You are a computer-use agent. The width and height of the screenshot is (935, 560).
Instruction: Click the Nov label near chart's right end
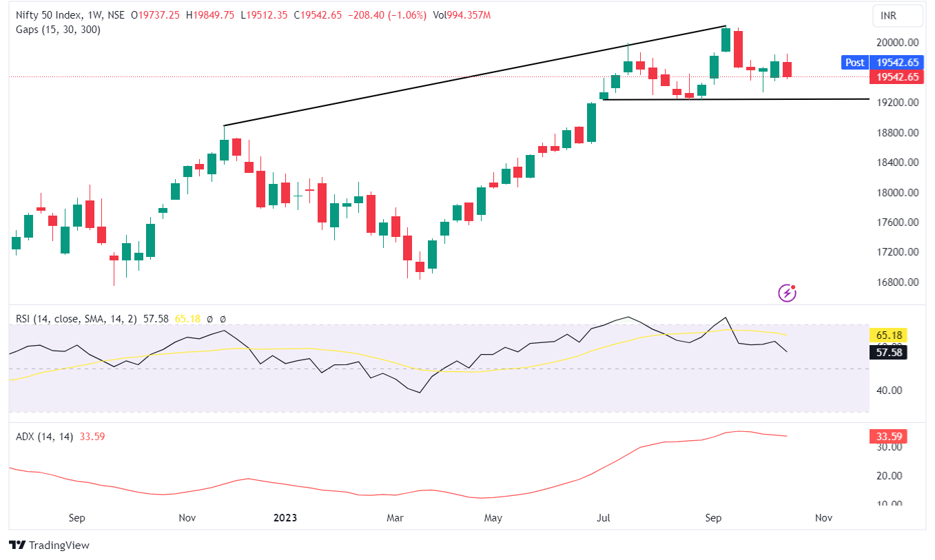pos(824,517)
